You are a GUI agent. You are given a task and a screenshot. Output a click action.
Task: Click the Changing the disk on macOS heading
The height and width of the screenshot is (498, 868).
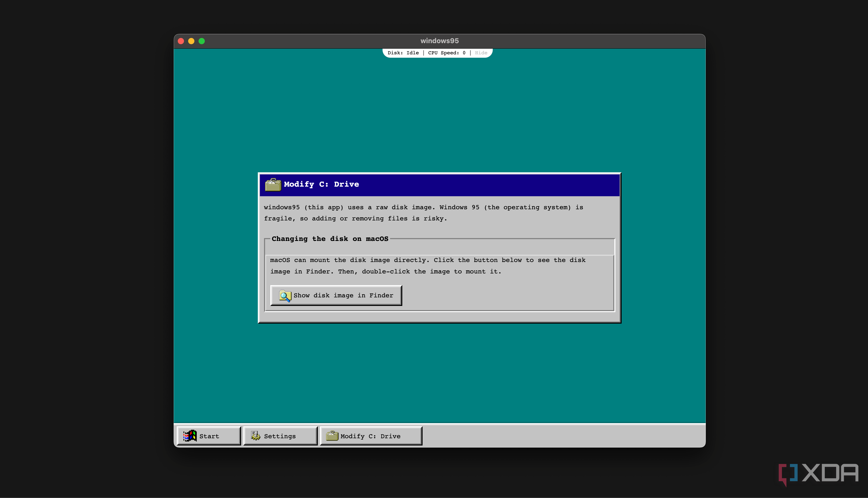(x=330, y=239)
